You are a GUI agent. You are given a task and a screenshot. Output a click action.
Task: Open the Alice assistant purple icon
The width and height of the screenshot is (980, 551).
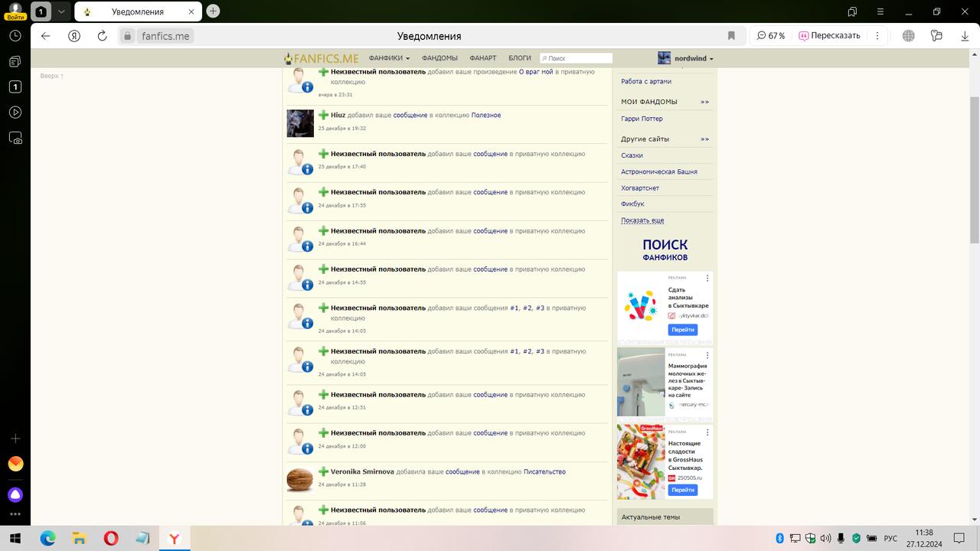click(15, 494)
